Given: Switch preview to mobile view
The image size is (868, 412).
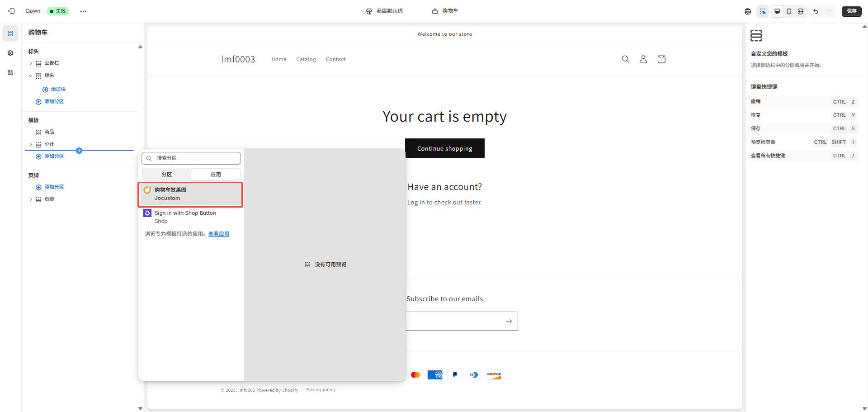Looking at the screenshot, I should point(789,11).
